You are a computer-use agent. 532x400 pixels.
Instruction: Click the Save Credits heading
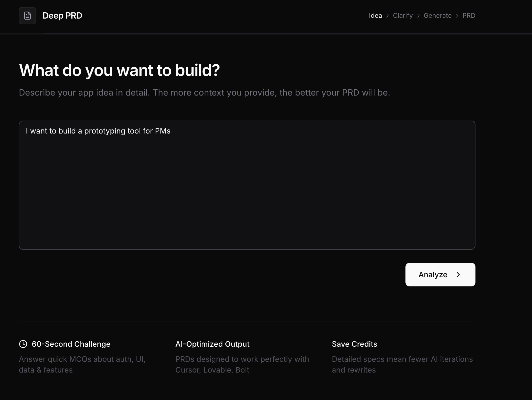coord(354,344)
